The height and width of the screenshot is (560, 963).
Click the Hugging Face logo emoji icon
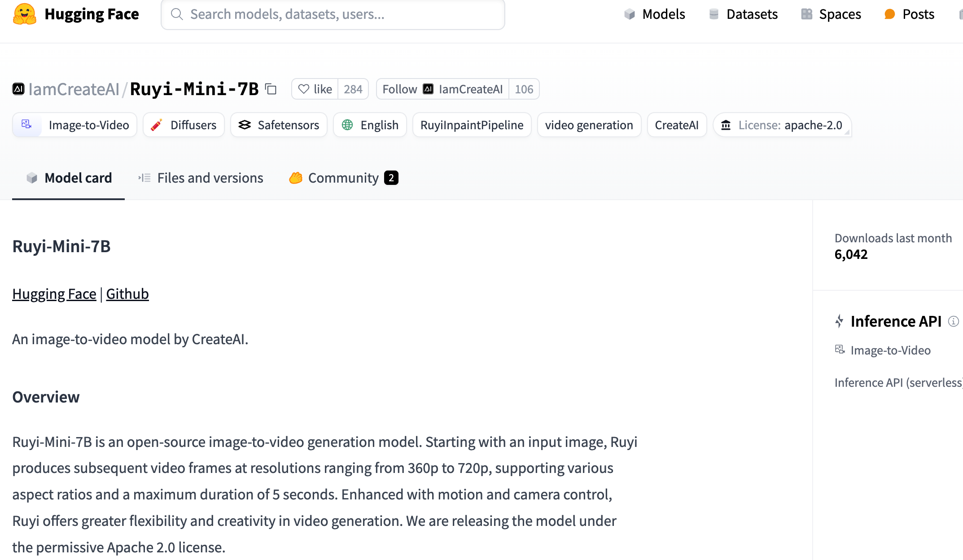[x=24, y=14]
